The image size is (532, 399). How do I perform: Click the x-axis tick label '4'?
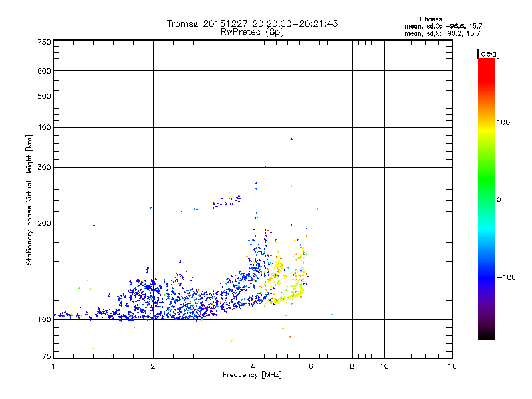(253, 366)
